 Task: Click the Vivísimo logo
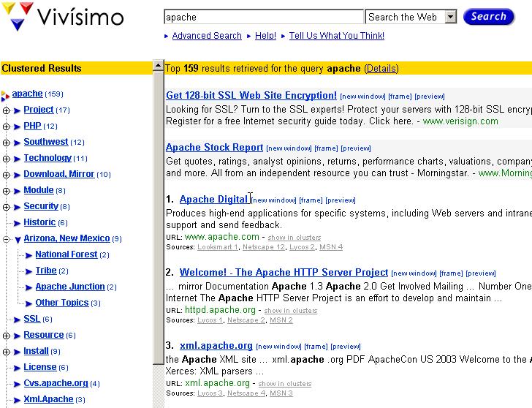[x=63, y=16]
